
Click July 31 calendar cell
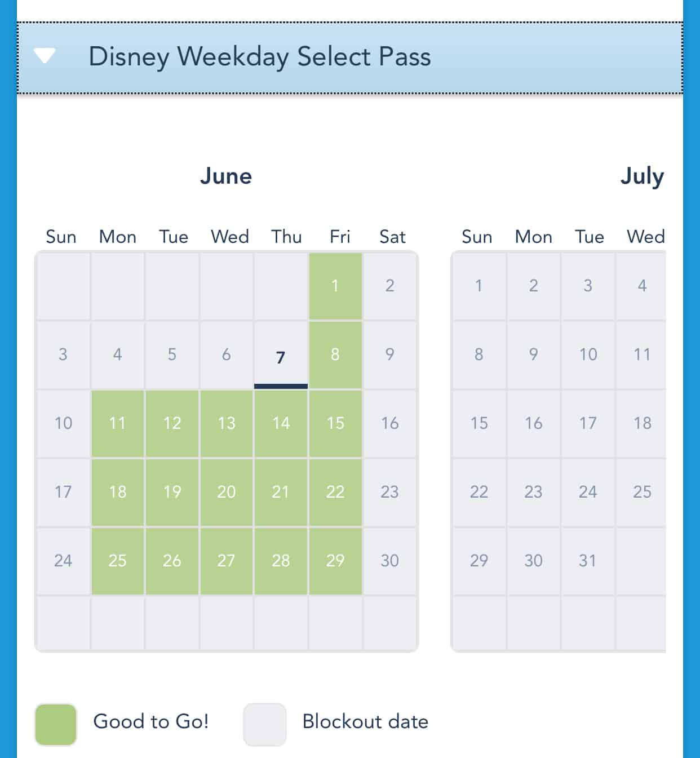(x=588, y=561)
